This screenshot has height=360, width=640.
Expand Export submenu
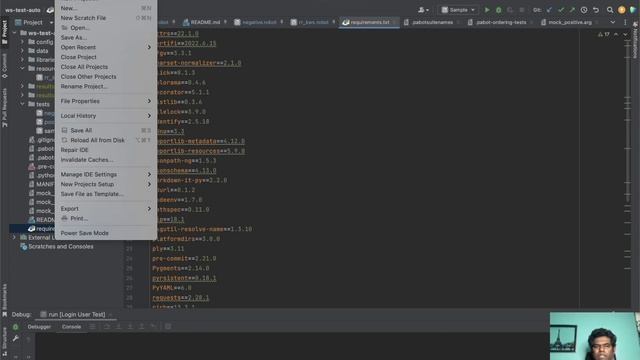tap(106, 209)
